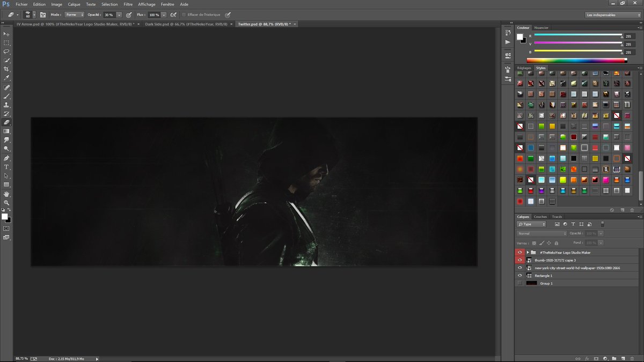Viewport: 644px width, 362px height.
Task: Click the foreground color swatch in Couleur panel
Action: [519, 36]
